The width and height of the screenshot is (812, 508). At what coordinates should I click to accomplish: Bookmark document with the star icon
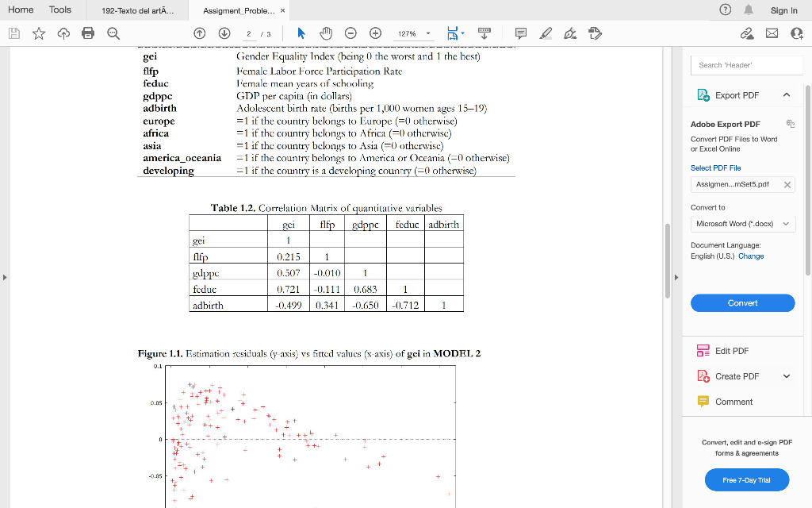pyautogui.click(x=39, y=33)
